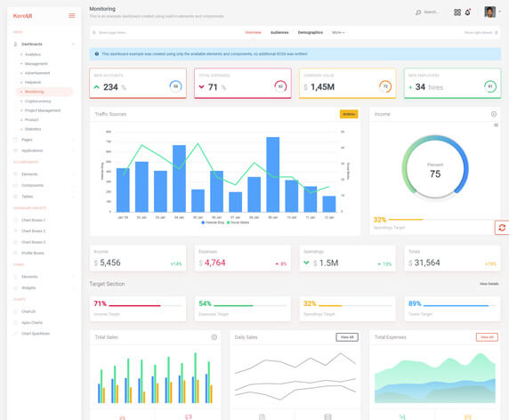Open Product in the sidebar
Screen dimensions: 509x420
click(x=31, y=120)
